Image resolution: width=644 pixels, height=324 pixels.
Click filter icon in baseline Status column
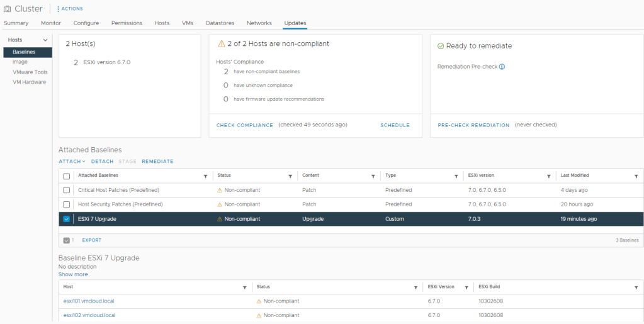pos(290,176)
